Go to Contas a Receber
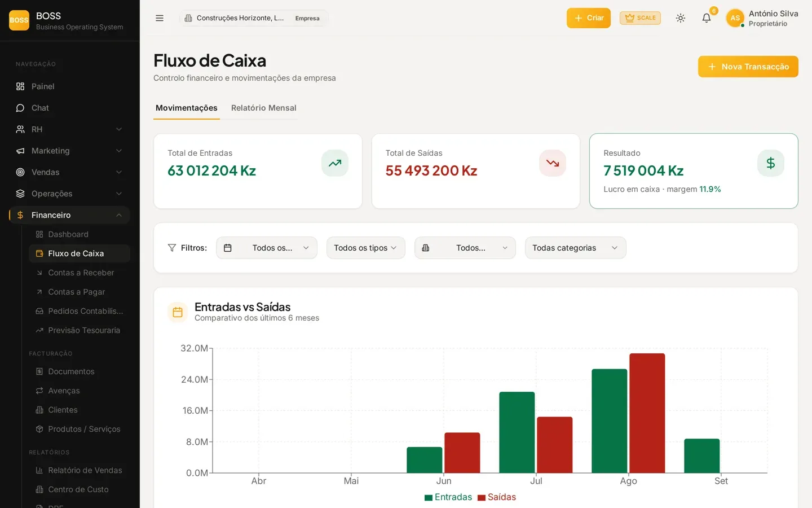The image size is (812, 508). point(80,273)
